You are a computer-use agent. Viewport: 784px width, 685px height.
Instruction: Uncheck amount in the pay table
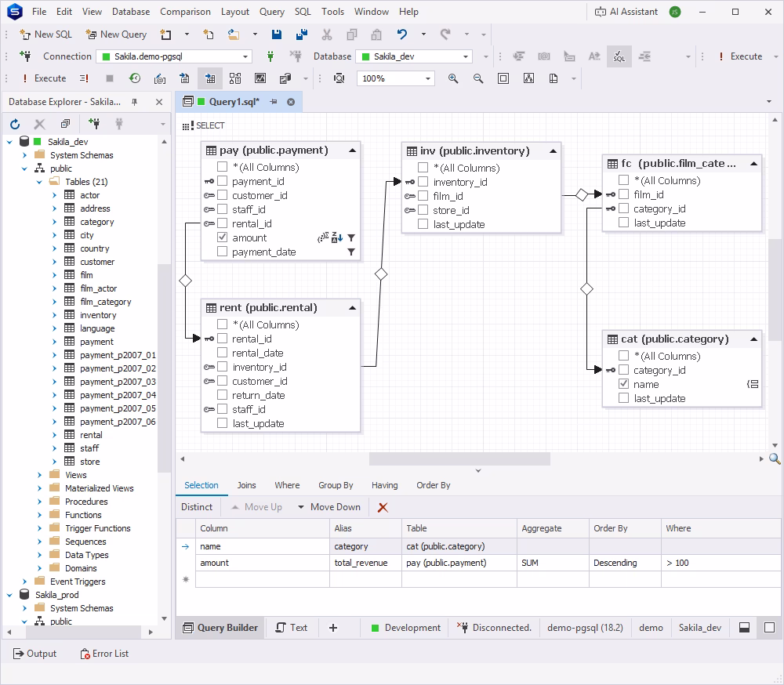pos(223,237)
